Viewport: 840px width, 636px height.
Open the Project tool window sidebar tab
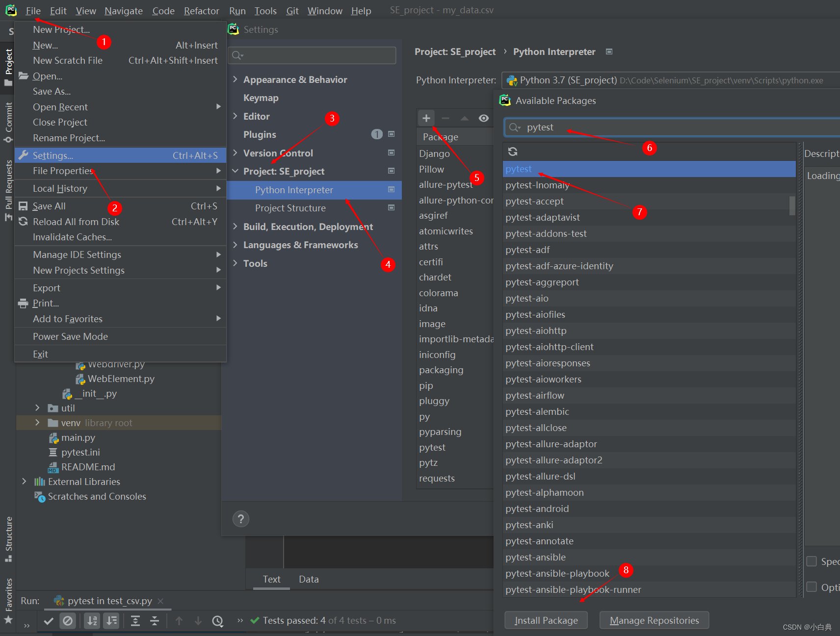tap(8, 67)
